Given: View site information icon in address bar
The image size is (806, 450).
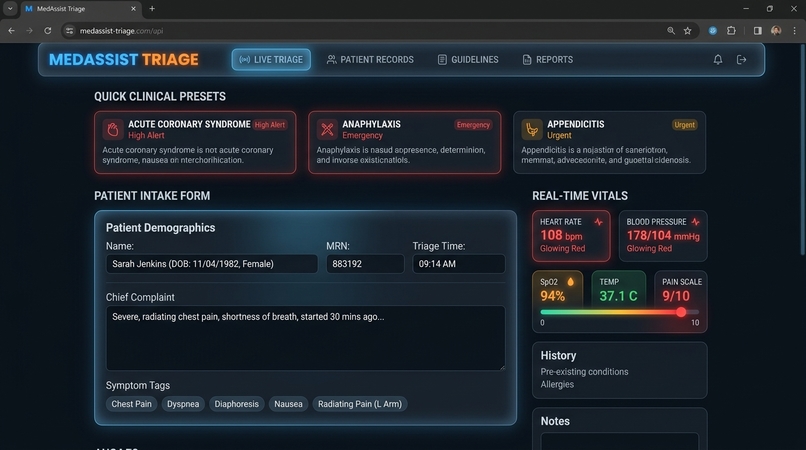Looking at the screenshot, I should coord(69,31).
